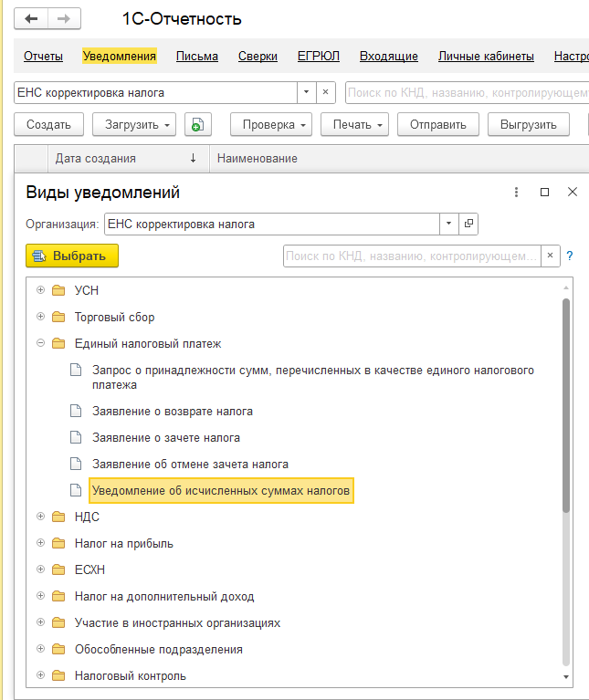Open the Загрузить dropdown button
This screenshot has height=700, width=589.
click(134, 124)
